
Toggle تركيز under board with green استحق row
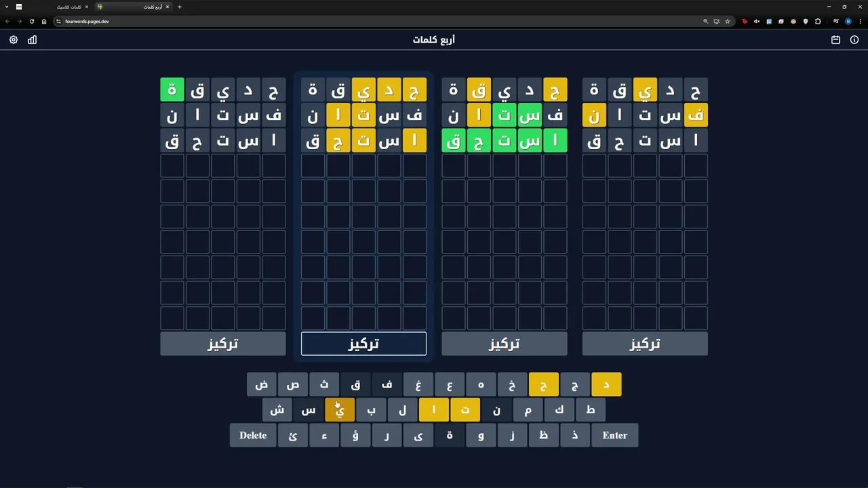click(x=505, y=344)
